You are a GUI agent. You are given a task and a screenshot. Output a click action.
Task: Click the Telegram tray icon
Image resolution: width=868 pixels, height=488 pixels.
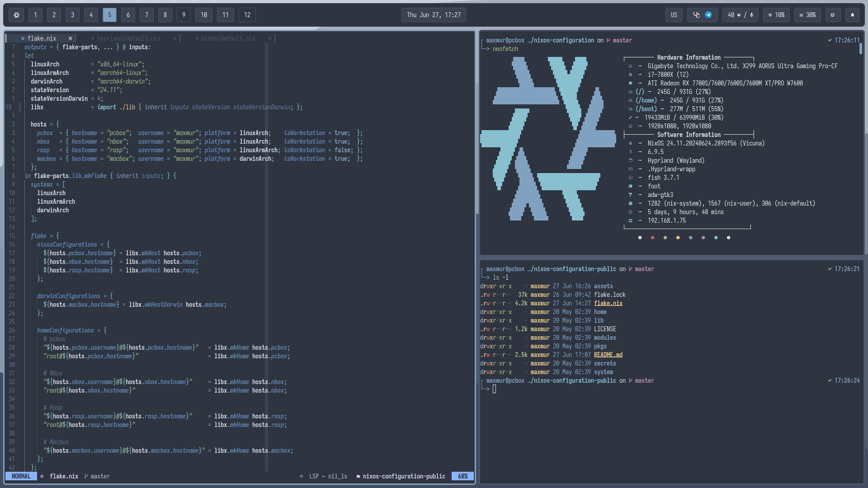point(708,15)
